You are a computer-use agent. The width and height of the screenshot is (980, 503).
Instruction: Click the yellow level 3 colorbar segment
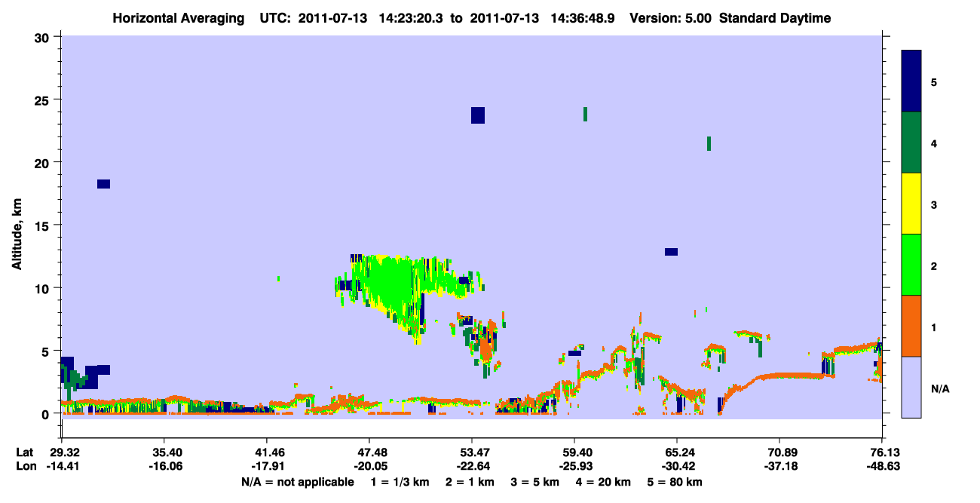coord(911,204)
